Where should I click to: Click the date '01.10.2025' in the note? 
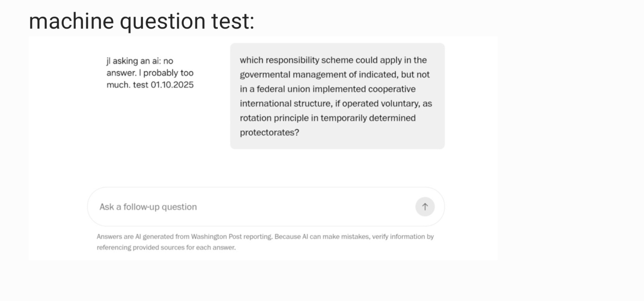point(172,85)
